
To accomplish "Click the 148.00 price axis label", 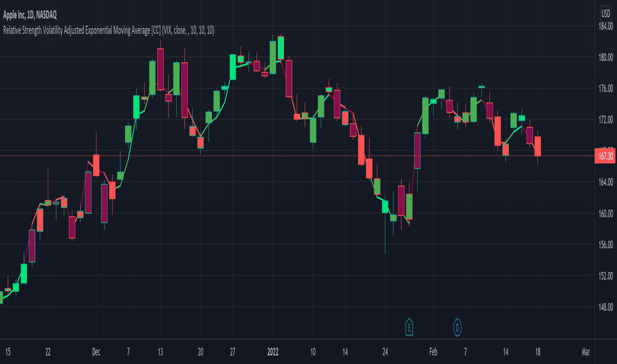I will [x=606, y=307].
